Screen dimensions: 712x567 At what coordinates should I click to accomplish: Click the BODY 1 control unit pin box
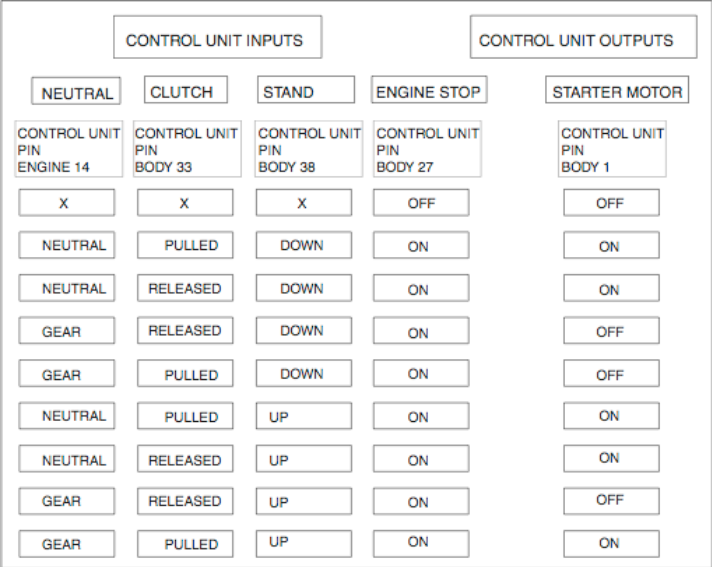612,149
